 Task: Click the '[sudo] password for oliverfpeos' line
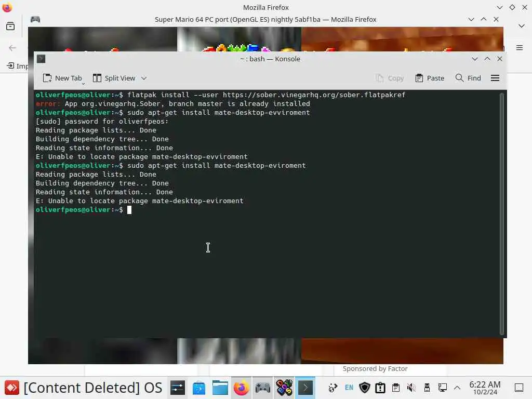coord(102,121)
